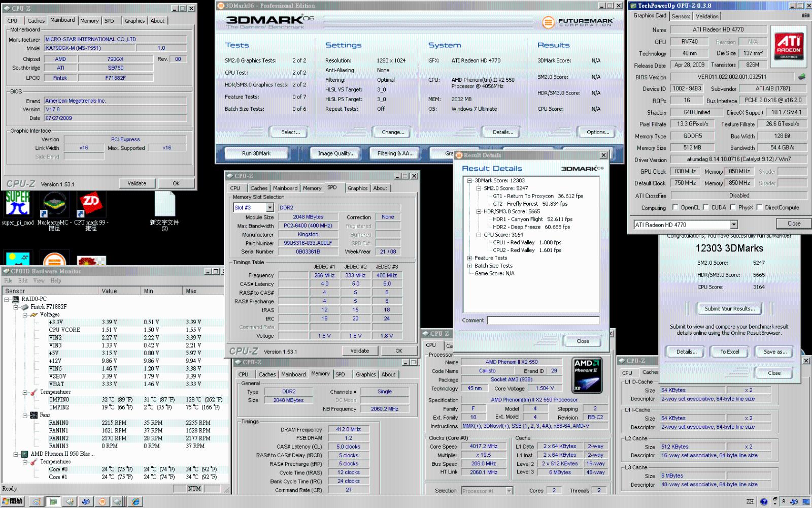The image size is (812, 508).
Task: Click the cyan sun picture icon on the desktop
Action: (x=18, y=259)
